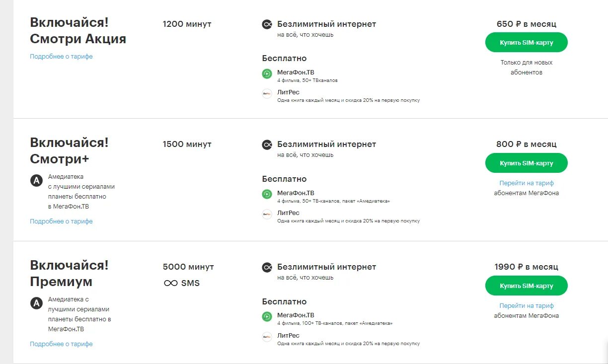608x364 pixels.
Task: Click the ЛитРес icon in Премиум tariff
Action: click(267, 337)
